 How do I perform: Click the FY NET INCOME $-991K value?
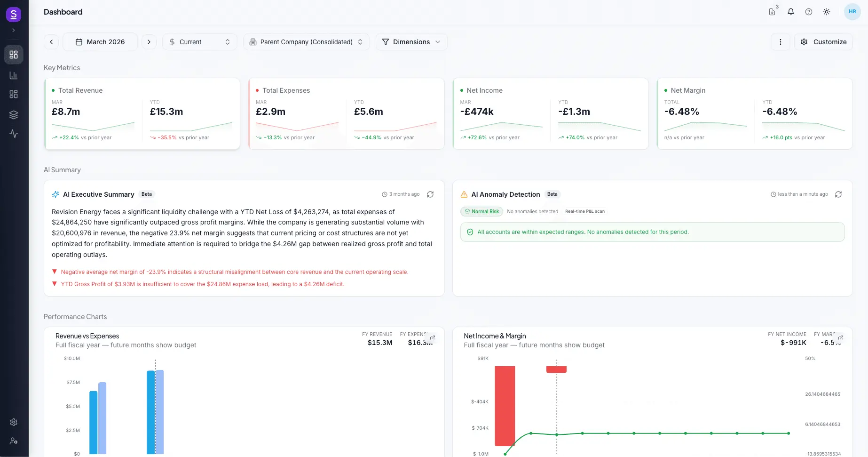coord(793,343)
